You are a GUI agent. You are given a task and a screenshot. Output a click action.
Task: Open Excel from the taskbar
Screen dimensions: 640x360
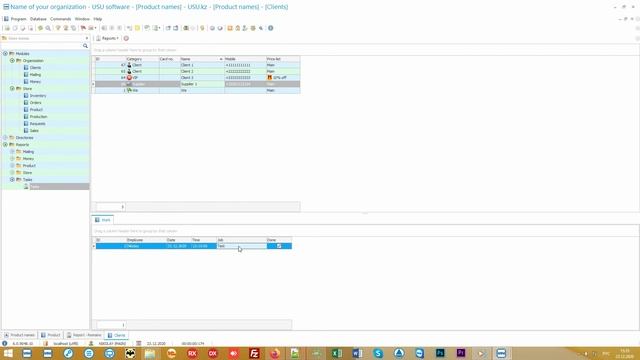pos(337,353)
